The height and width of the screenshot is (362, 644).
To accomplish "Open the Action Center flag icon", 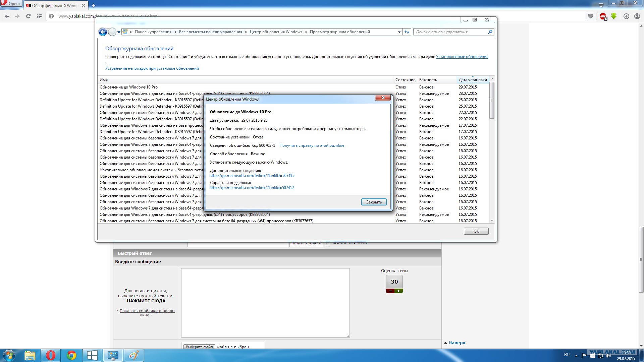I will (584, 356).
